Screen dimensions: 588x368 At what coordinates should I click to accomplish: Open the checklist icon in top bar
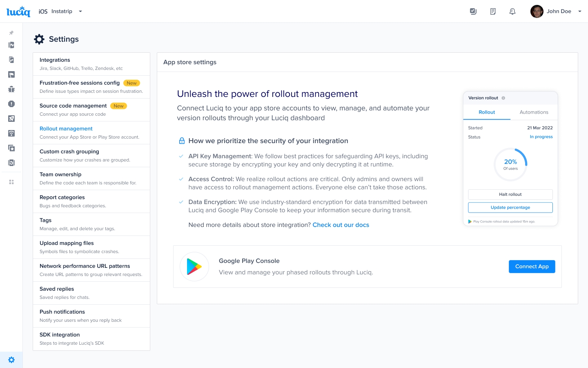(x=473, y=11)
